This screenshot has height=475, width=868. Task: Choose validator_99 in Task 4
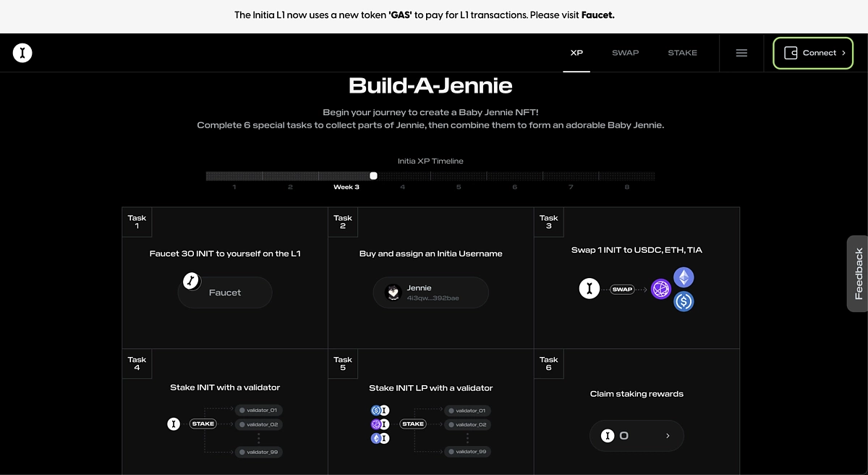point(259,452)
